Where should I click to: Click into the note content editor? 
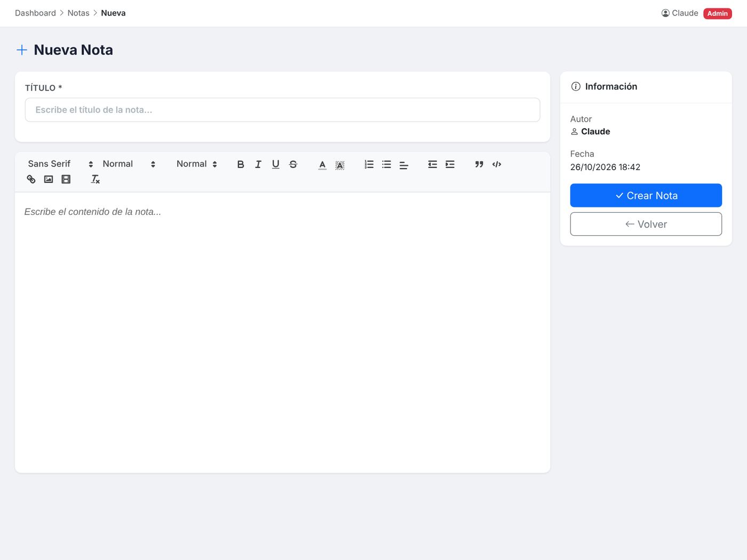click(x=282, y=332)
